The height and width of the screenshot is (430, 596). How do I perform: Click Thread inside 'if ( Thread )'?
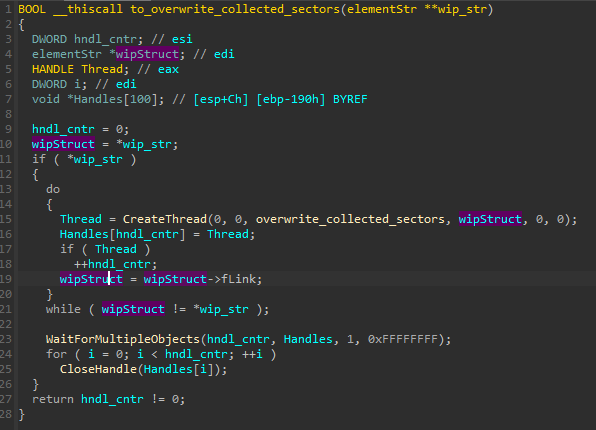click(x=116, y=249)
